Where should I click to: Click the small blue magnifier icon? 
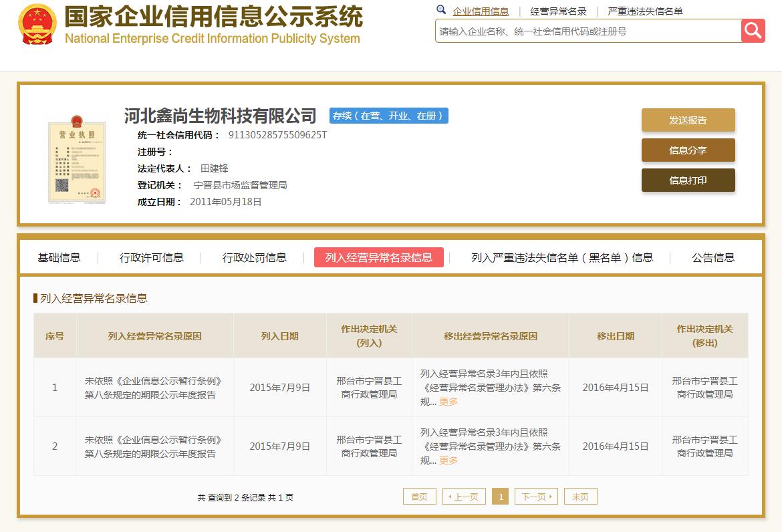click(441, 9)
